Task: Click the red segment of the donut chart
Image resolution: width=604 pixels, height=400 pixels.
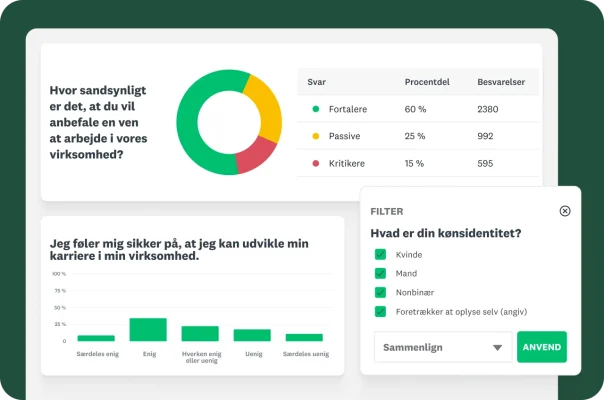Action: [x=254, y=154]
